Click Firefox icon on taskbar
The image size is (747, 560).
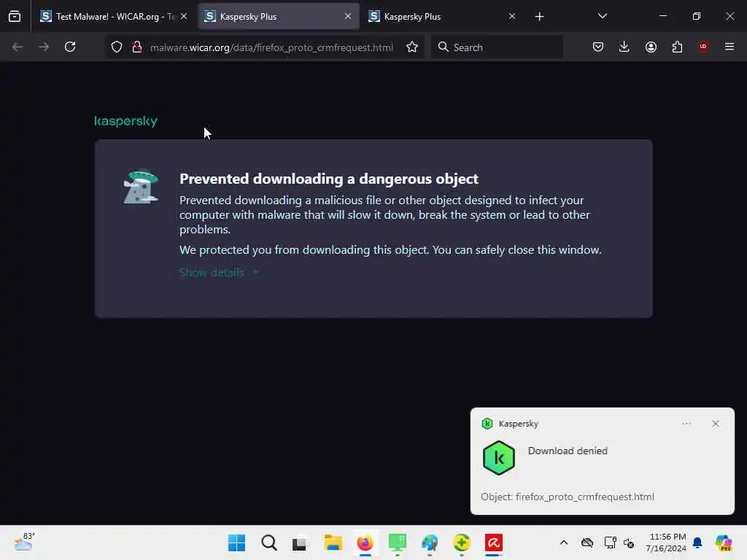coord(365,542)
